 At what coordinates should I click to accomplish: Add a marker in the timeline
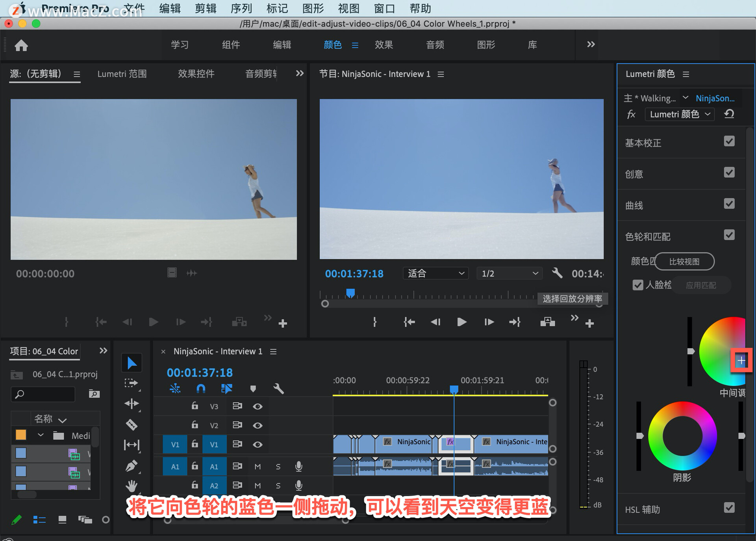pos(253,389)
